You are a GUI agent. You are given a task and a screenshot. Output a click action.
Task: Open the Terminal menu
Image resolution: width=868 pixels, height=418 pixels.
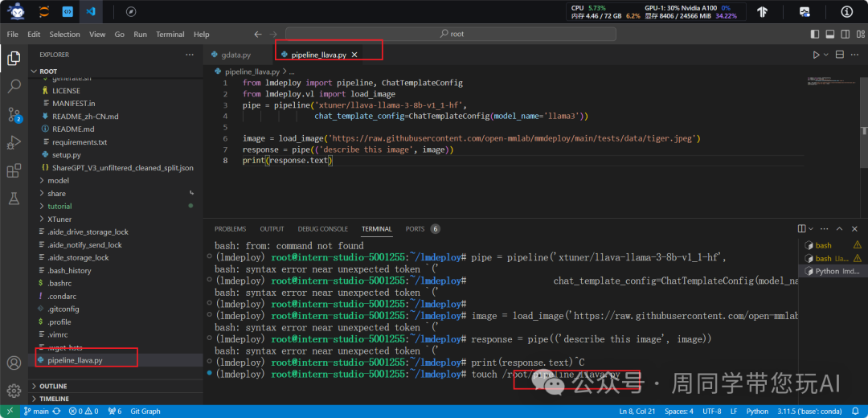(x=170, y=35)
